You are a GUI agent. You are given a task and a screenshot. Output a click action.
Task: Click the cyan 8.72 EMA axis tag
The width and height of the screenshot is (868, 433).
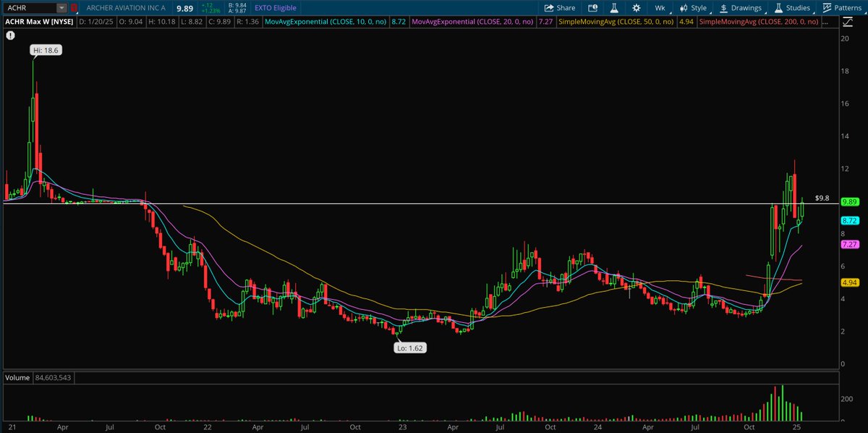(848, 220)
